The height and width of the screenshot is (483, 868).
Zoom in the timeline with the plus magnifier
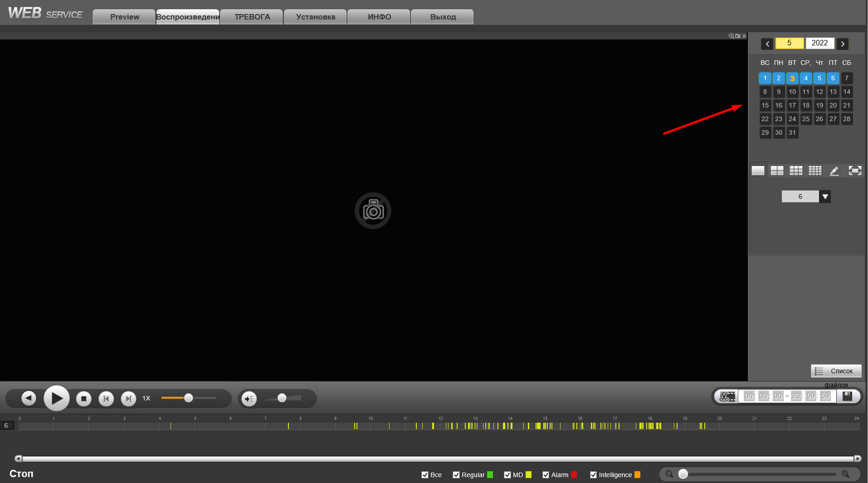click(x=845, y=474)
